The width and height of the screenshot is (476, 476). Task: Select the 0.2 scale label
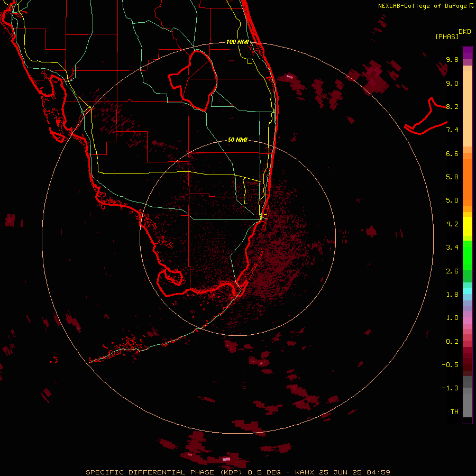[x=452, y=342]
